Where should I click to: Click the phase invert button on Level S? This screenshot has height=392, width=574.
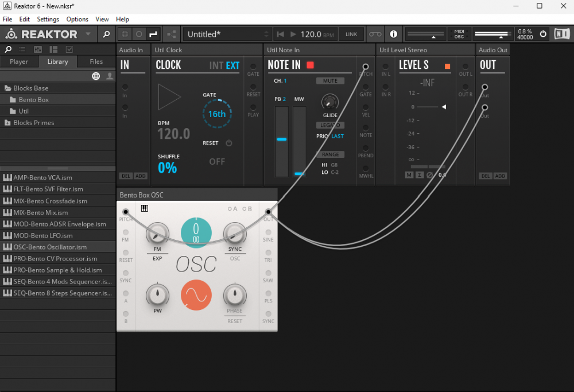point(430,175)
